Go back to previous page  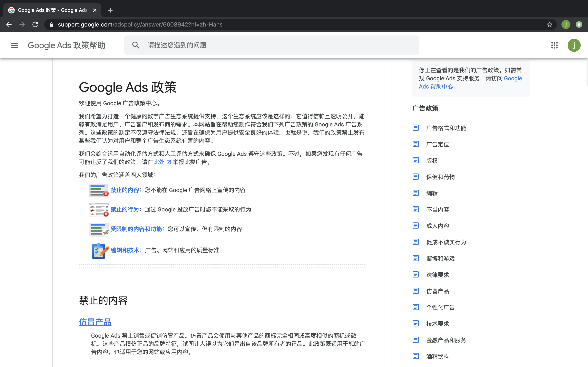tap(9, 24)
